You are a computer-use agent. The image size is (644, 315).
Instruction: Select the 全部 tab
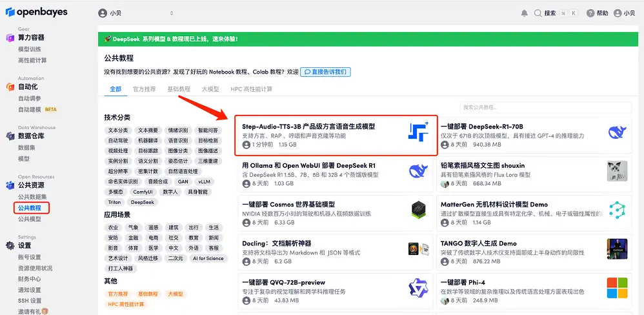point(116,88)
